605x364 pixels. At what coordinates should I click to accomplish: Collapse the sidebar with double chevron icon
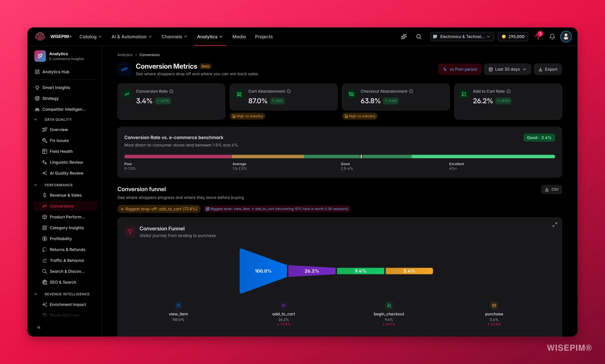pyautogui.click(x=39, y=327)
